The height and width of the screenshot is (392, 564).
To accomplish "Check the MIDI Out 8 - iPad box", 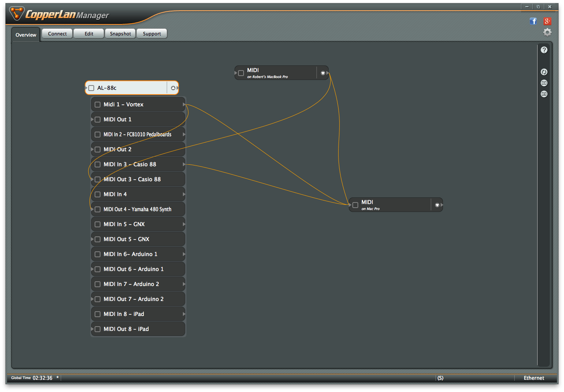I will (x=98, y=329).
